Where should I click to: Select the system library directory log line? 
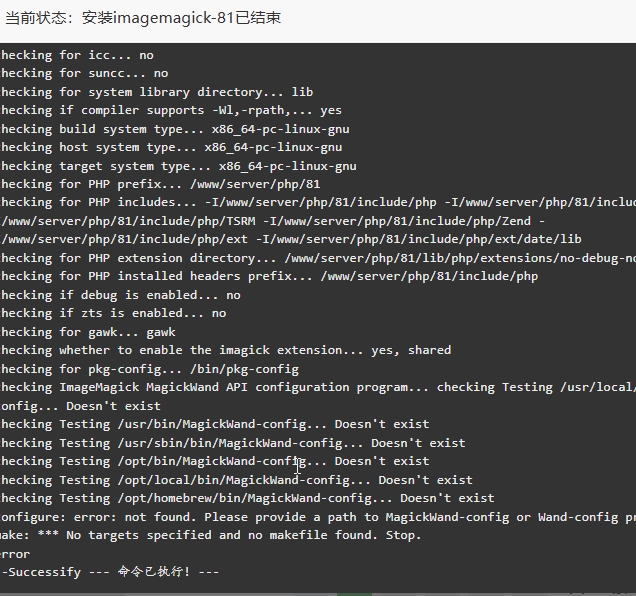[157, 92]
